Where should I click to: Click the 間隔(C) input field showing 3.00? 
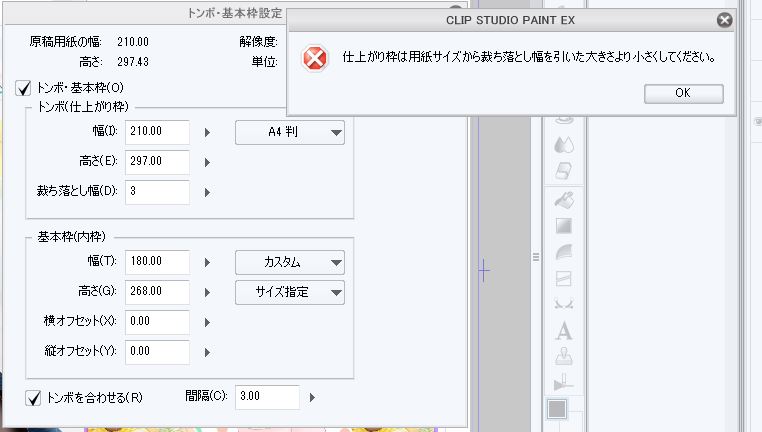pyautogui.click(x=267, y=397)
